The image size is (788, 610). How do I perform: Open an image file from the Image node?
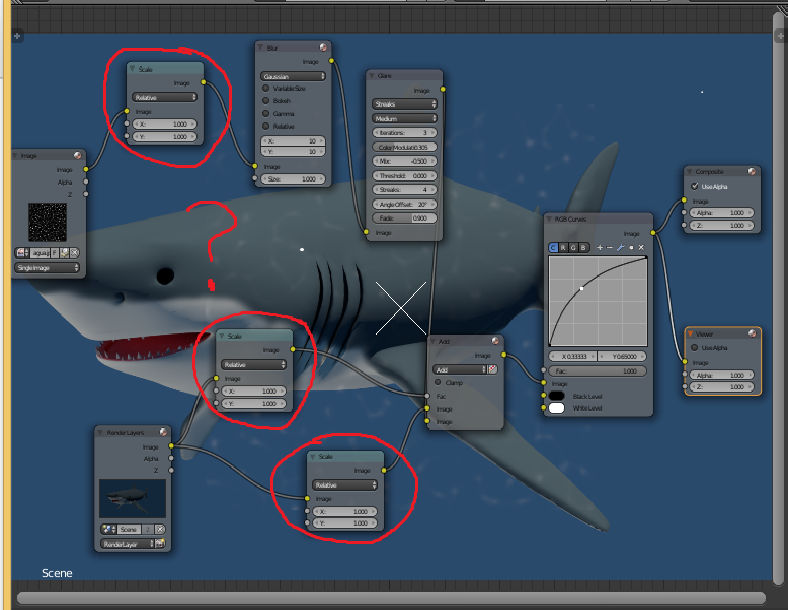pyautogui.click(x=64, y=253)
